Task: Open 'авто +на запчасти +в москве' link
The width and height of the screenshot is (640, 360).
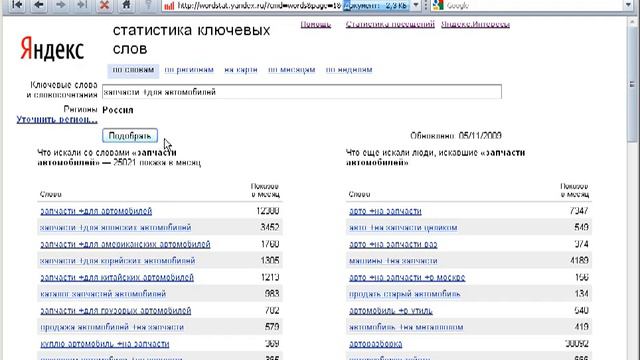Action: (x=407, y=278)
